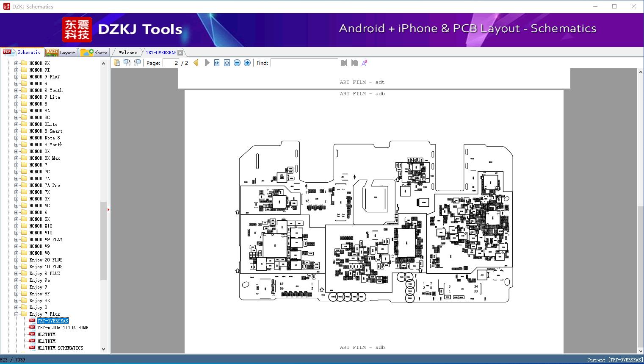Expand the HONOR 6X folder

point(17,199)
